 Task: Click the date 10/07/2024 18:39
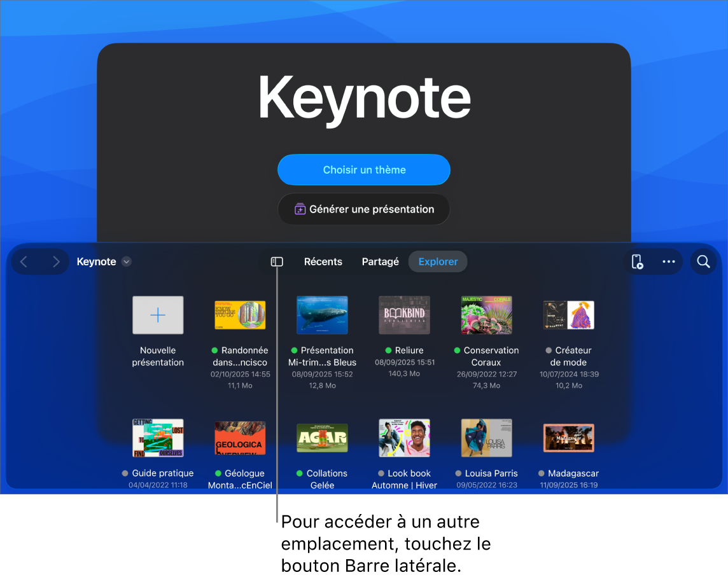point(569,374)
